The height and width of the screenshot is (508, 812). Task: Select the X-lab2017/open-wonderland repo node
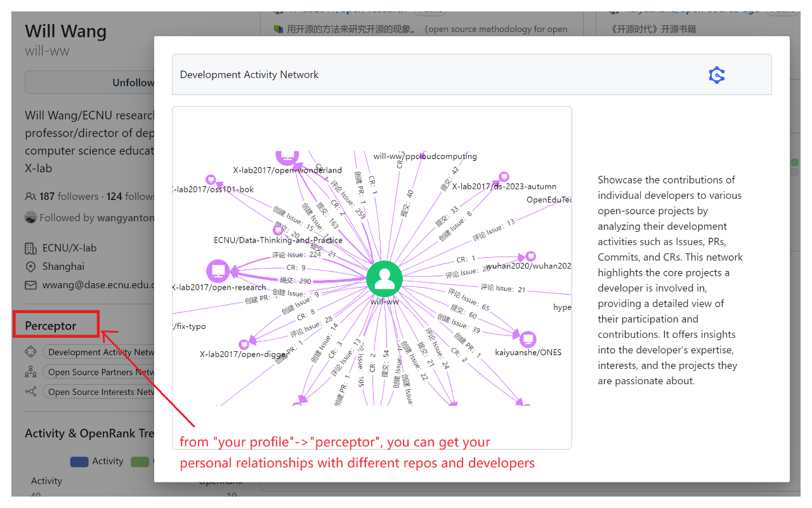[287, 156]
